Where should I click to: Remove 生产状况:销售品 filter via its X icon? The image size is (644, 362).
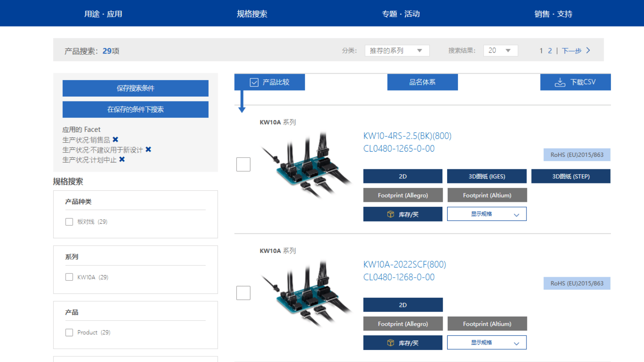115,140
